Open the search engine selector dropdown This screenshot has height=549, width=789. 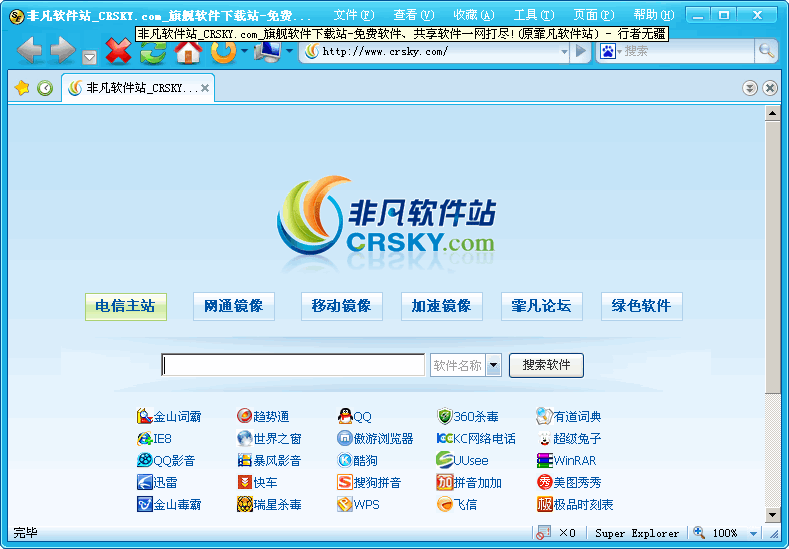[x=619, y=51]
